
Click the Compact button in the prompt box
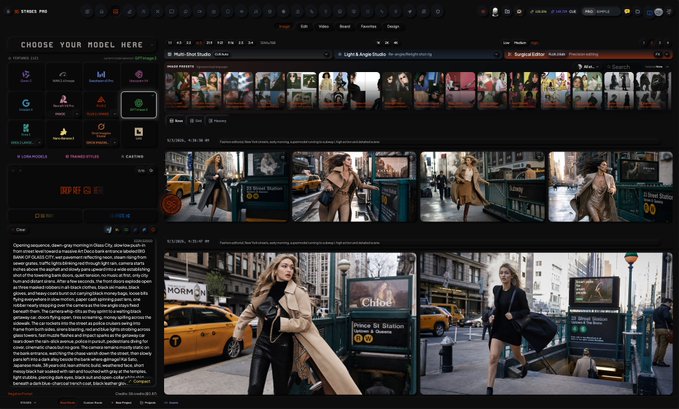click(139, 381)
